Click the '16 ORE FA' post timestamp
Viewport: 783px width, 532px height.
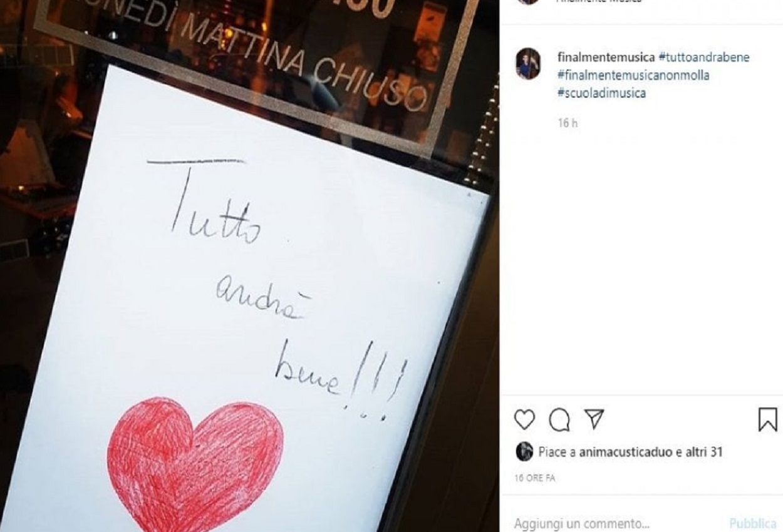[535, 478]
